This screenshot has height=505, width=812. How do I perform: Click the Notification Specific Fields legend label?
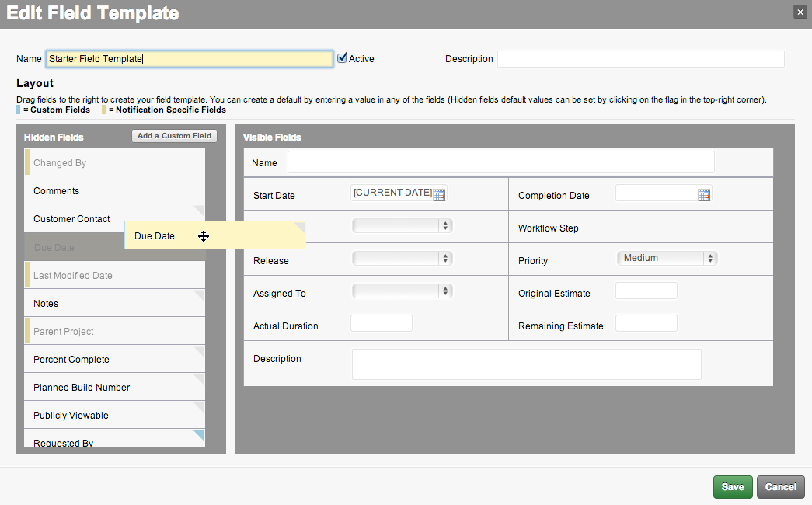[x=167, y=110]
